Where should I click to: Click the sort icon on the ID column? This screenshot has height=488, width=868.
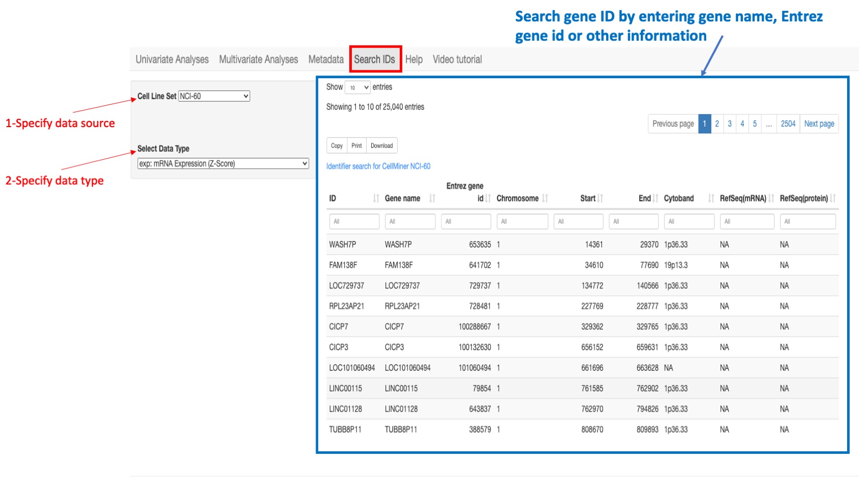375,199
